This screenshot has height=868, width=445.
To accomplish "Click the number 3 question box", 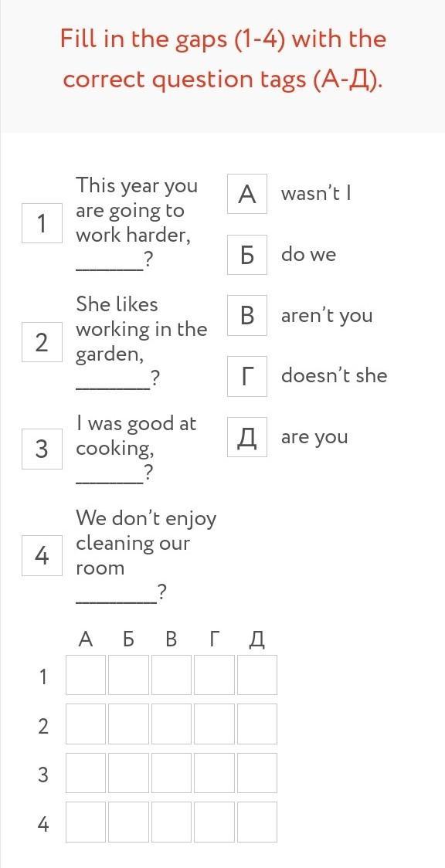I will 42,449.
